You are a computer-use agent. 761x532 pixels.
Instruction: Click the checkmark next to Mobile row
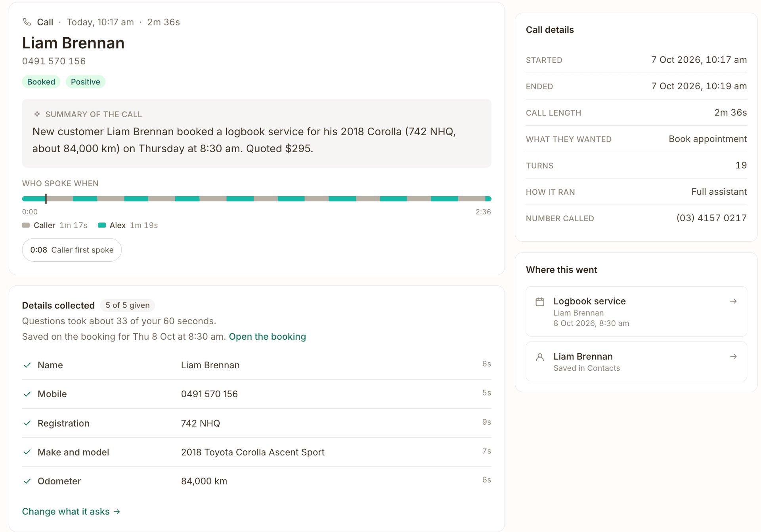tap(27, 394)
